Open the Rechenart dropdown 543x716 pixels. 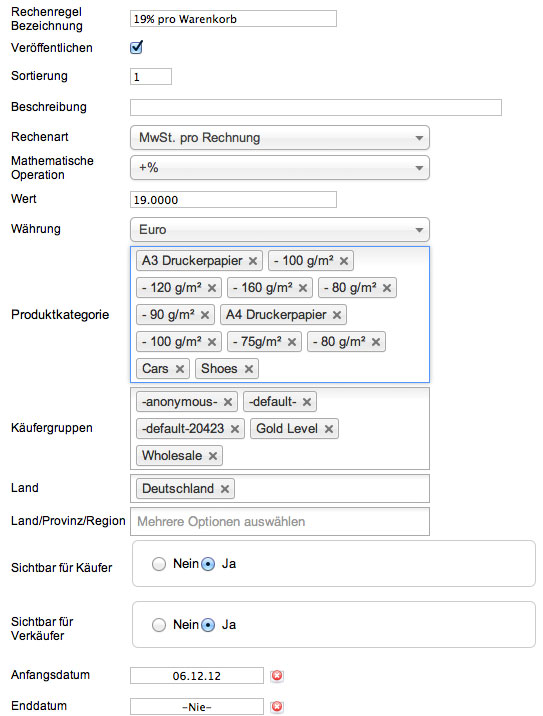pyautogui.click(x=279, y=138)
